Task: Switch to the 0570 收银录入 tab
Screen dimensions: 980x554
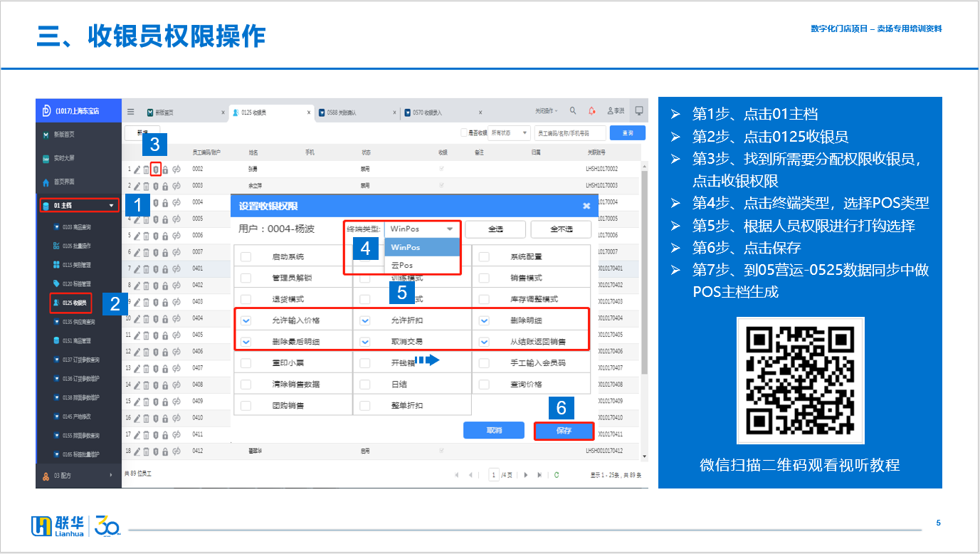Action: point(428,113)
